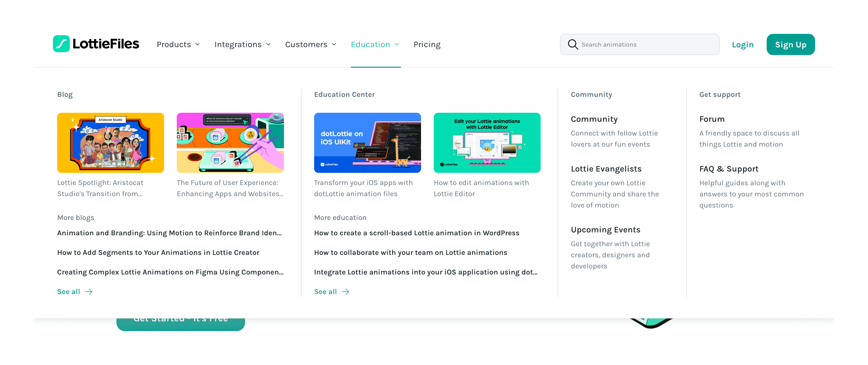Open the Future of User Experience thumbnail
Image resolution: width=868 pixels, height=365 pixels.
coord(230,143)
